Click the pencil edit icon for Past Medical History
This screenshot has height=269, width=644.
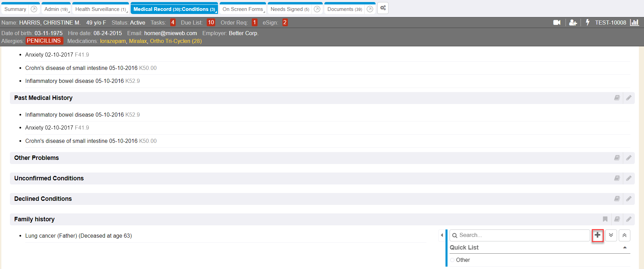tap(629, 98)
